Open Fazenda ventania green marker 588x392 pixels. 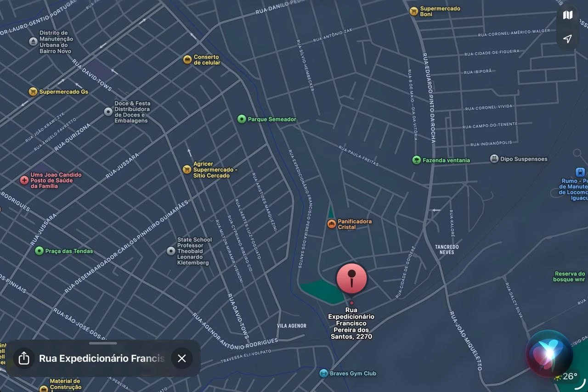[x=416, y=160]
